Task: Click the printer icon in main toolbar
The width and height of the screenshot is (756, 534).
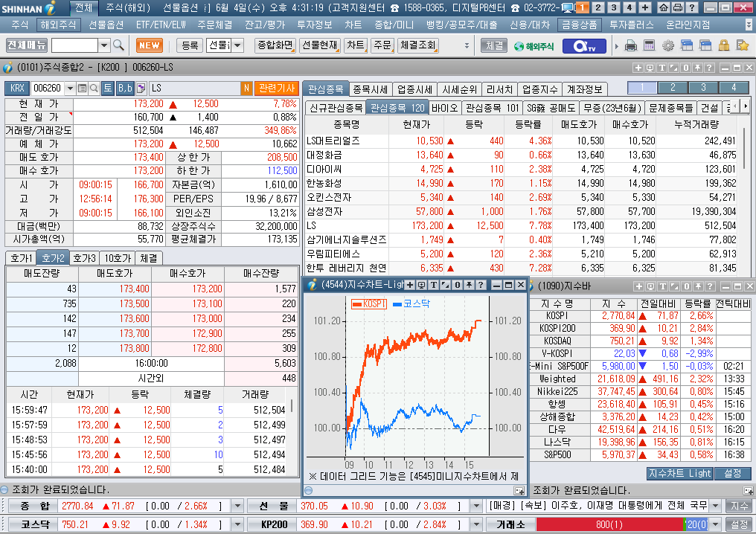Action: click(x=631, y=46)
